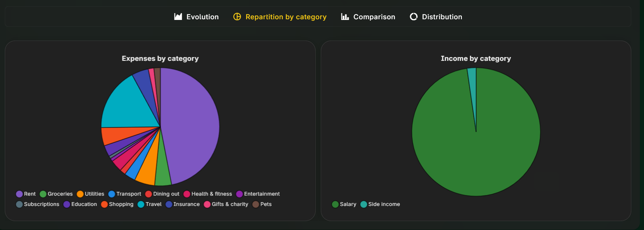
Task: Toggle the Pets category in the legend
Action: 263,204
